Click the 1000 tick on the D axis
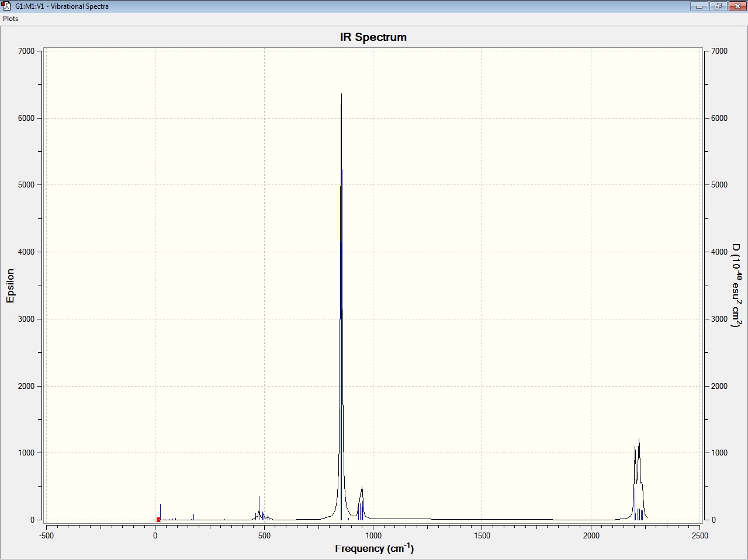The image size is (748, 560). point(719,453)
